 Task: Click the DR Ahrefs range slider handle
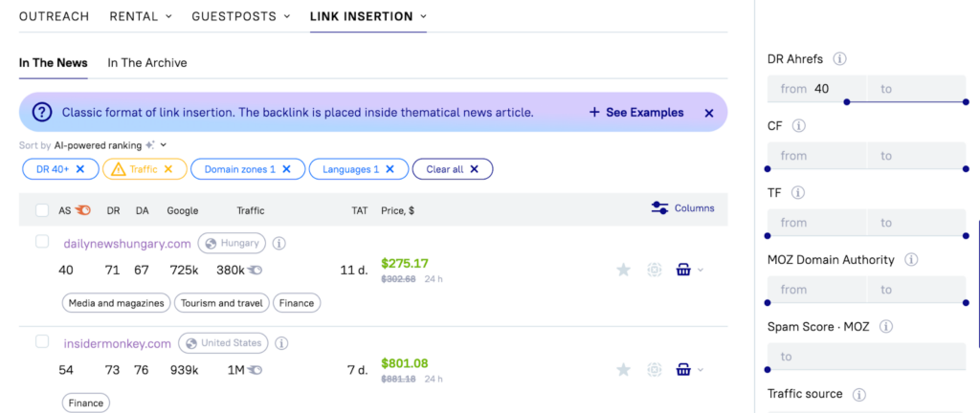[x=847, y=101]
